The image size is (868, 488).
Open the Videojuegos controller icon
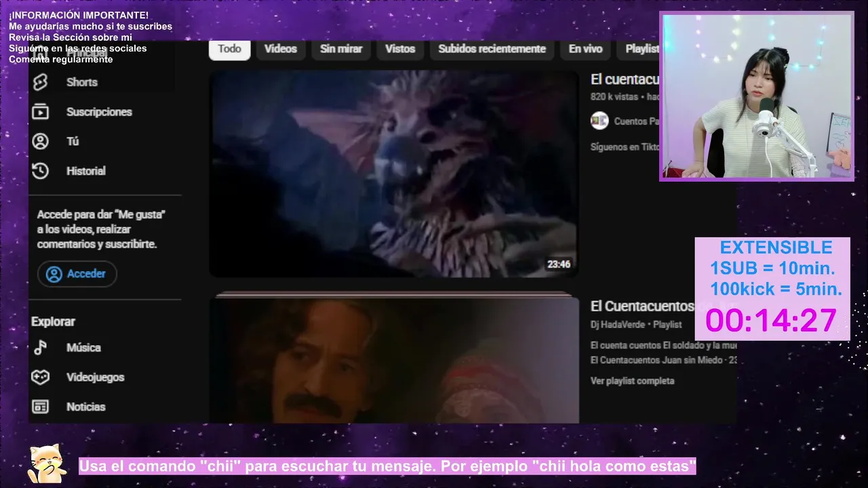tap(41, 377)
